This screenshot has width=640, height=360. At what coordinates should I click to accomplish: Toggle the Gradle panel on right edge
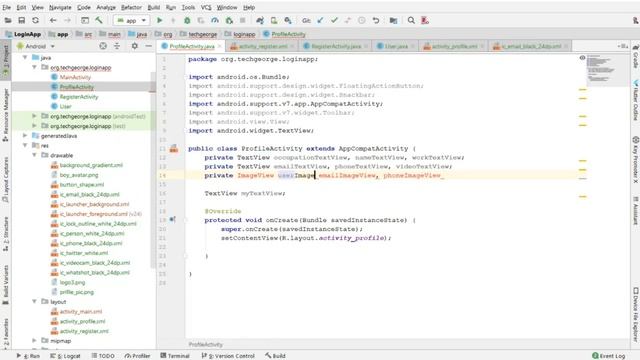[x=636, y=56]
